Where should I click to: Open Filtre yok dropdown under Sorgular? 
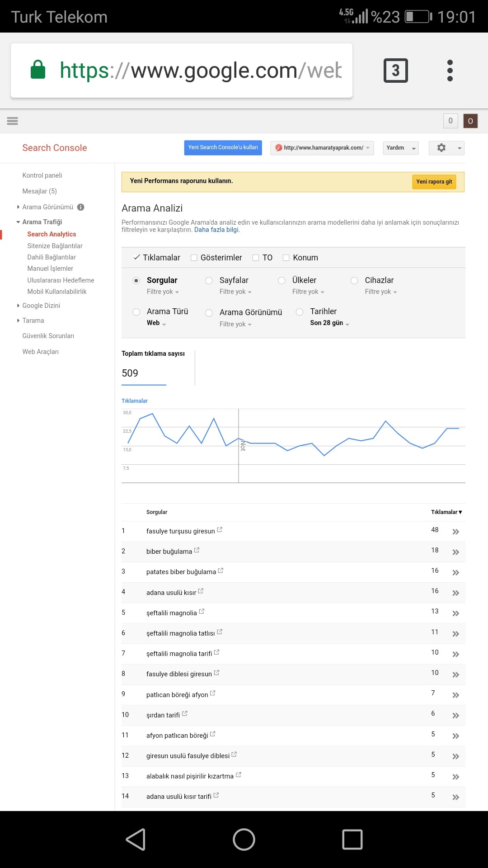[163, 292]
